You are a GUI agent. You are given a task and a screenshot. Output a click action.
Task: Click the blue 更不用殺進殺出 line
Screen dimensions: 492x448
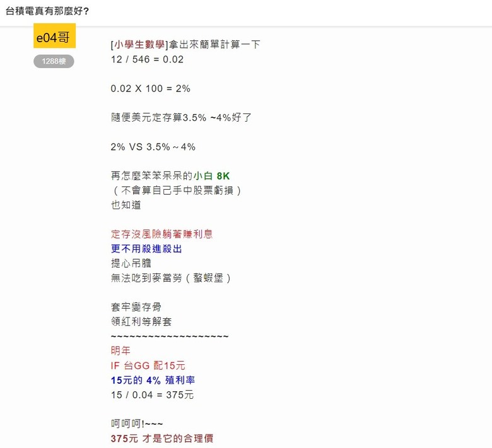click(146, 249)
